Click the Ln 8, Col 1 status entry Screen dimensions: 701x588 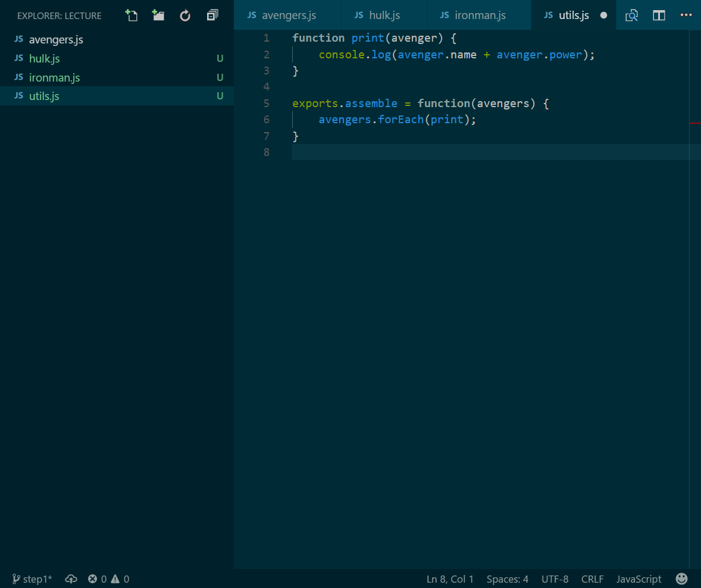(450, 579)
